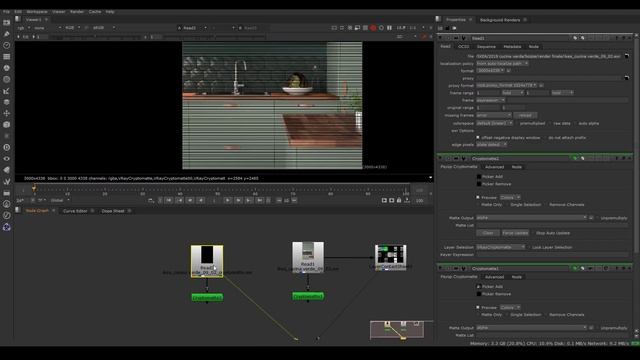Select the Read2 node in Node Graph
640x360 pixels.
click(207, 261)
